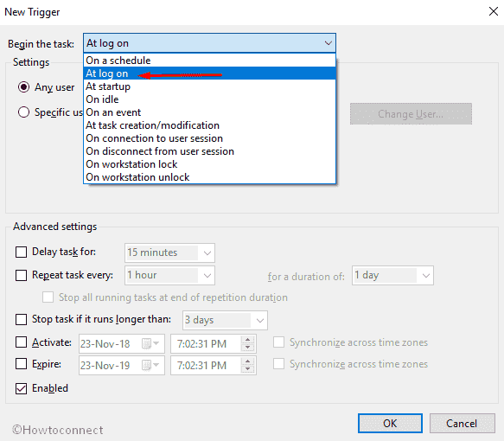Open the 1 day duration dropdown
504x441 pixels.
tap(392, 275)
